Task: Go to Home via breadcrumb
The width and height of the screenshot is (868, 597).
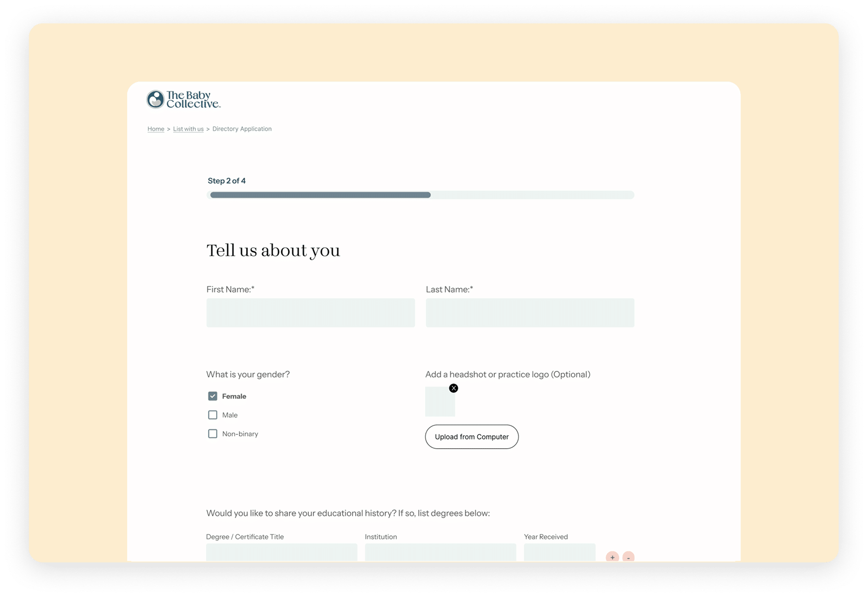Action: pos(156,129)
